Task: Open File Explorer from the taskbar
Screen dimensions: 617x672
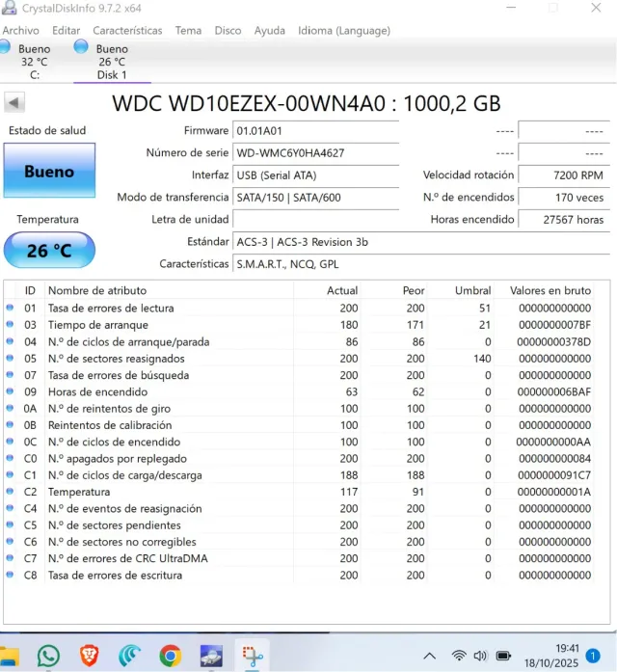Action: point(10,657)
